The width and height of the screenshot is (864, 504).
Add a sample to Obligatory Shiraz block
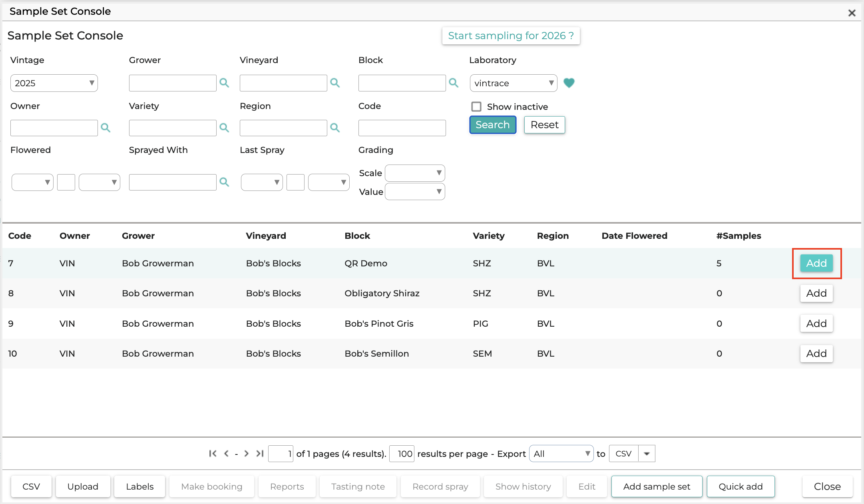[816, 293]
